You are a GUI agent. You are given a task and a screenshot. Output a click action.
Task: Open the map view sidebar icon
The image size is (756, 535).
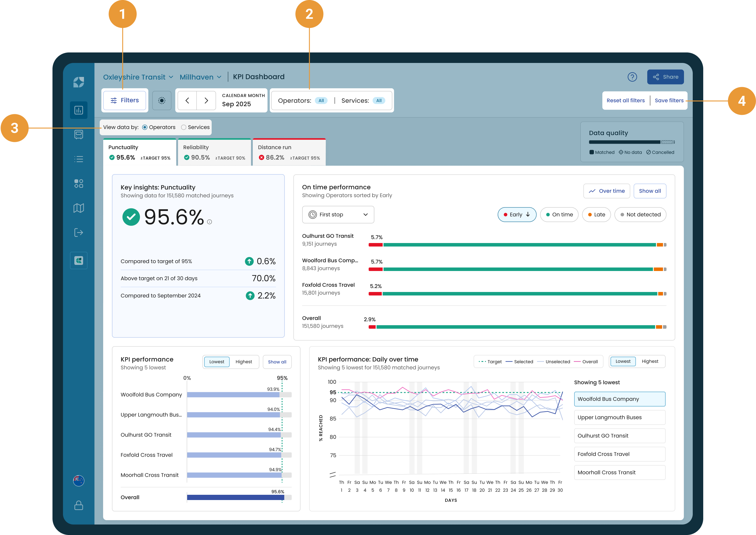click(x=78, y=208)
